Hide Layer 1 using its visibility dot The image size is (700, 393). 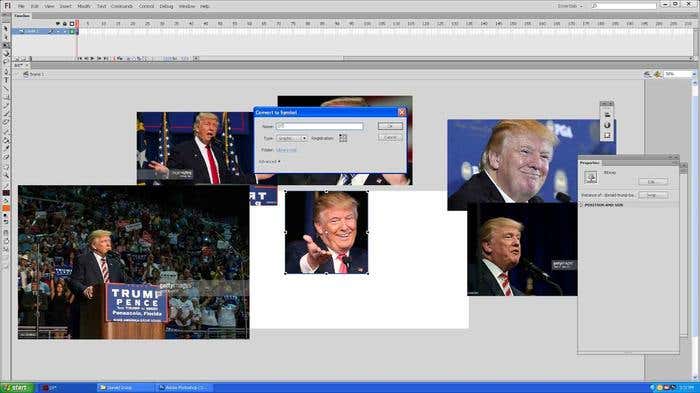pyautogui.click(x=58, y=31)
